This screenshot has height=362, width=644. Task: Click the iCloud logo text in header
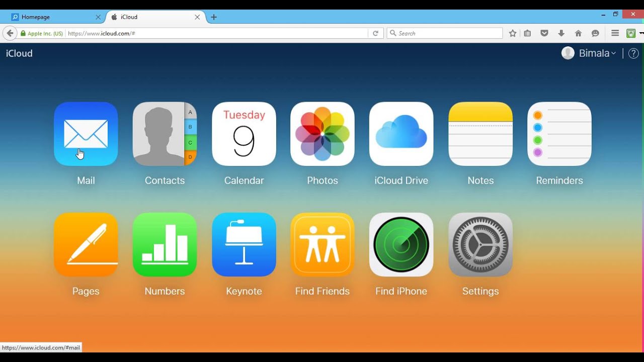(19, 53)
